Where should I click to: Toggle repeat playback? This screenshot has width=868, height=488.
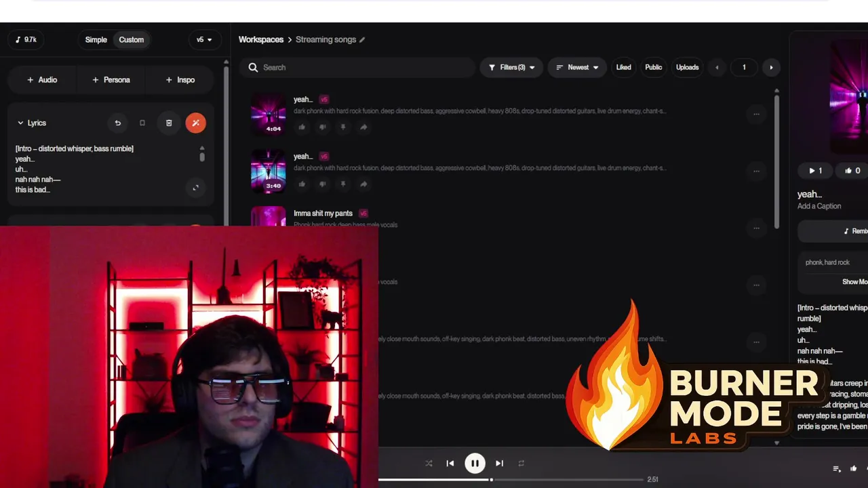click(521, 463)
